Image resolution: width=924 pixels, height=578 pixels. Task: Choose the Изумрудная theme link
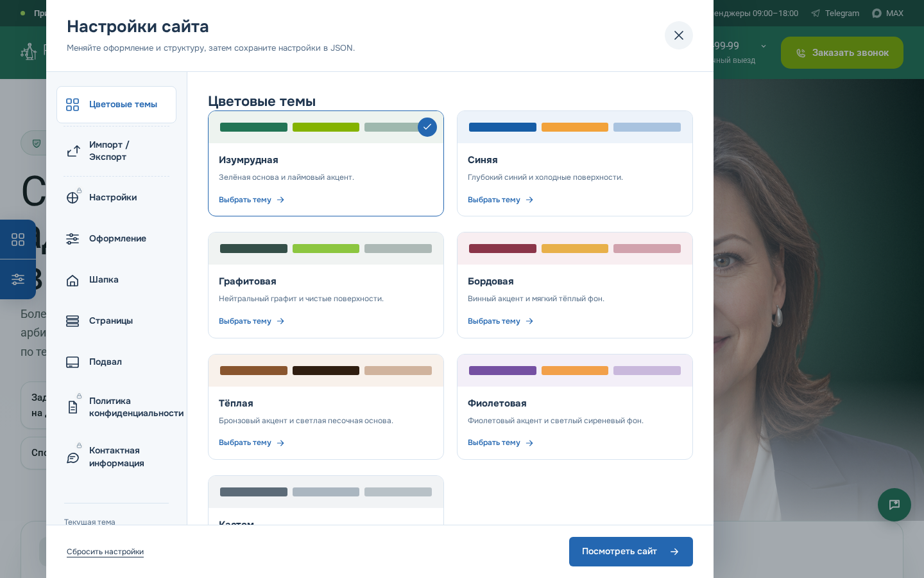[x=252, y=200]
